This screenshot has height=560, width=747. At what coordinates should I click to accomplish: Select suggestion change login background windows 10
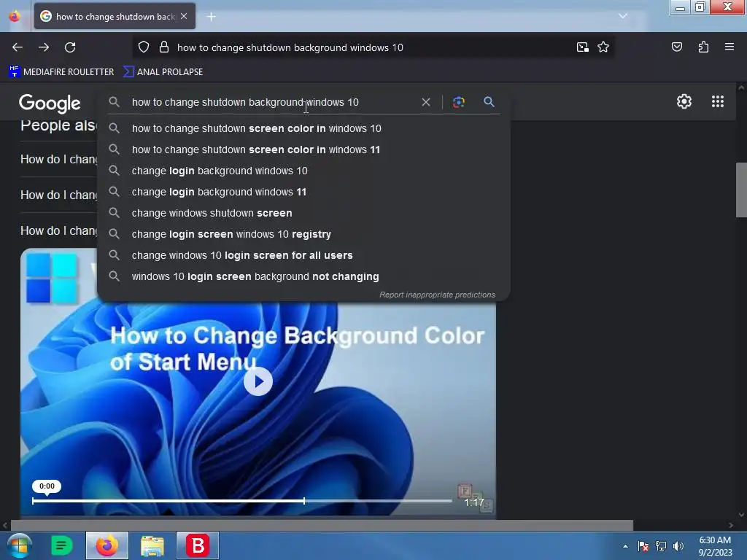pyautogui.click(x=304, y=171)
